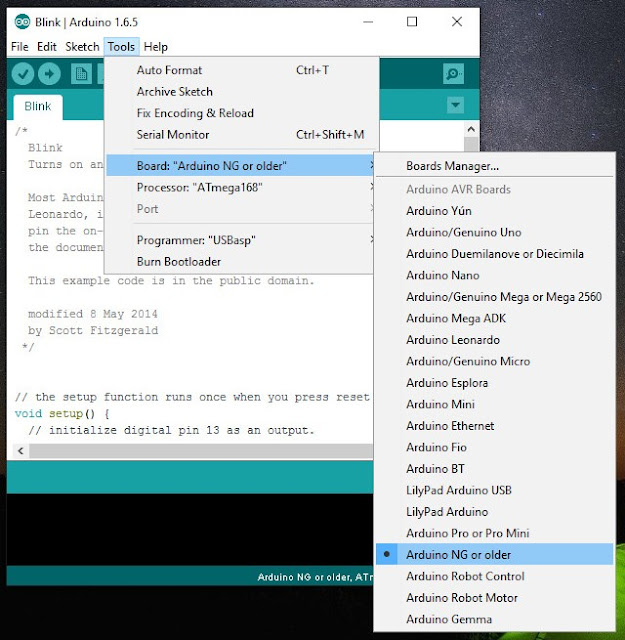625x640 pixels.
Task: Expand the Board "Arduino NG or older" submenu
Action: (x=241, y=165)
